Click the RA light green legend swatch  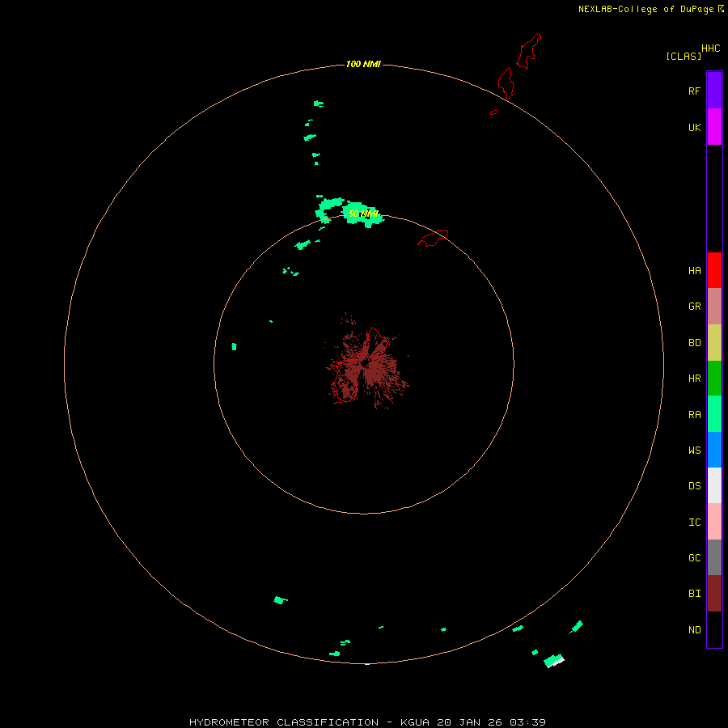(714, 414)
